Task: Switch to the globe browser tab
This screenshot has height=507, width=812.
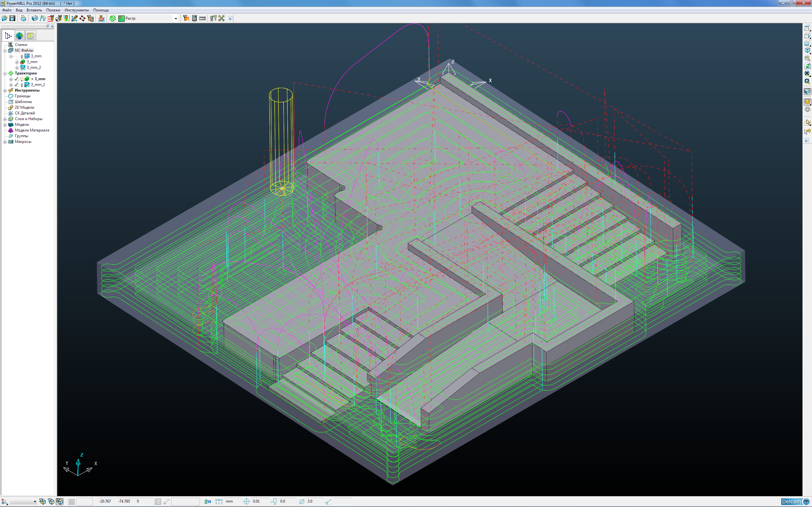Action: [19, 35]
